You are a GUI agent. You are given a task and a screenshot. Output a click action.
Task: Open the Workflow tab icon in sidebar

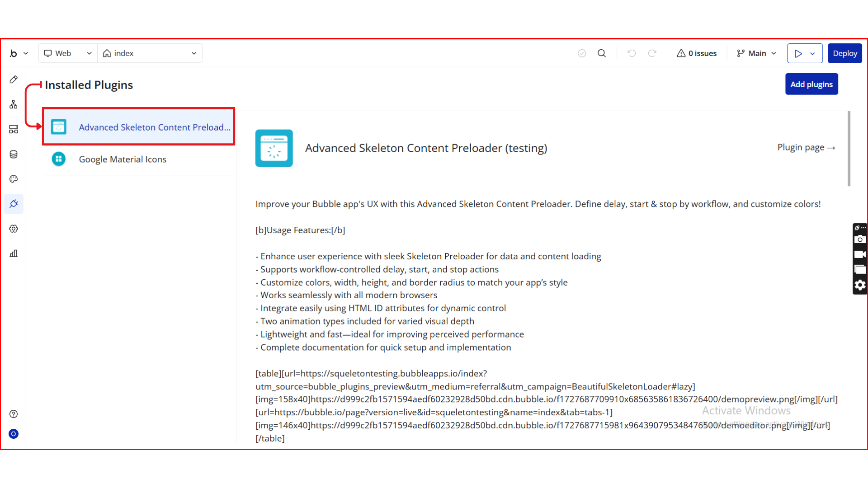pos(14,104)
